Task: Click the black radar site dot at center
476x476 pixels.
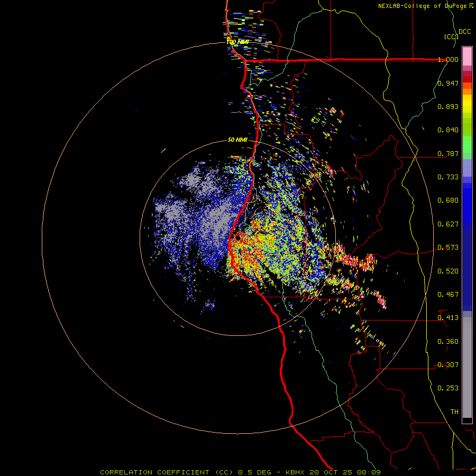Action: [x=238, y=237]
